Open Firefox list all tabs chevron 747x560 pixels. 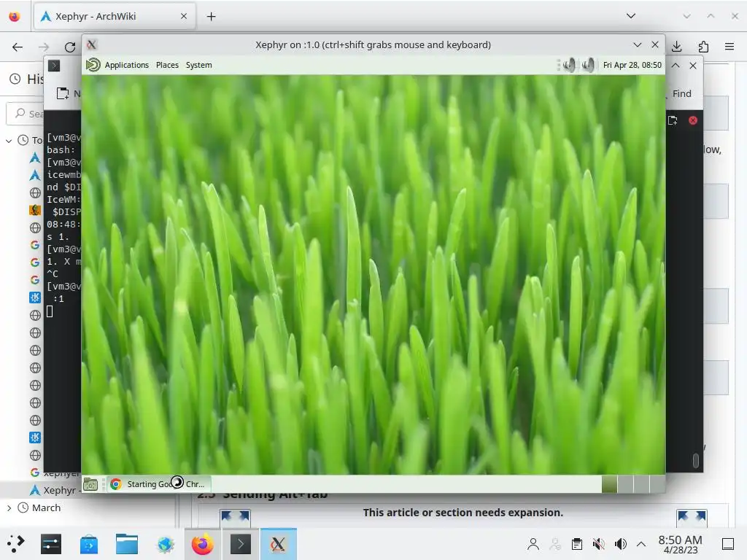coord(631,16)
